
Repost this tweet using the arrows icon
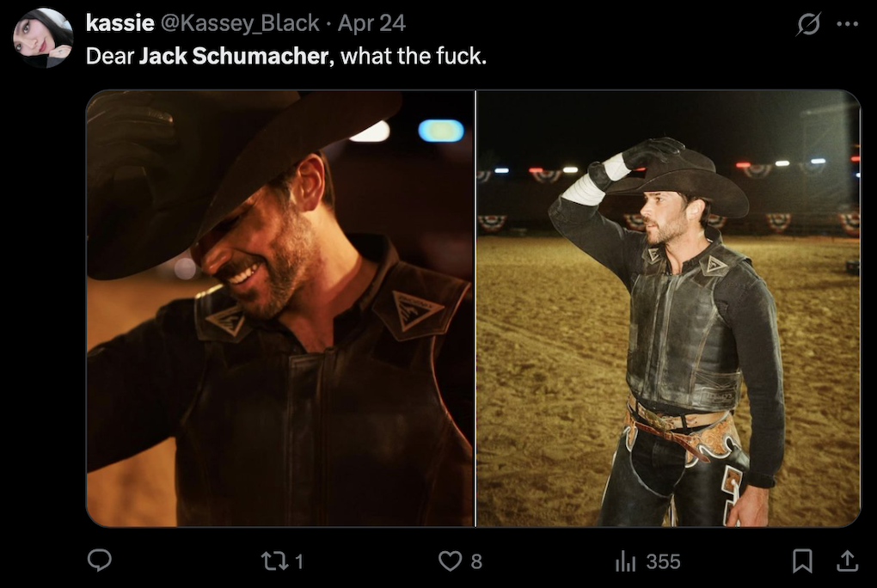pos(273,561)
